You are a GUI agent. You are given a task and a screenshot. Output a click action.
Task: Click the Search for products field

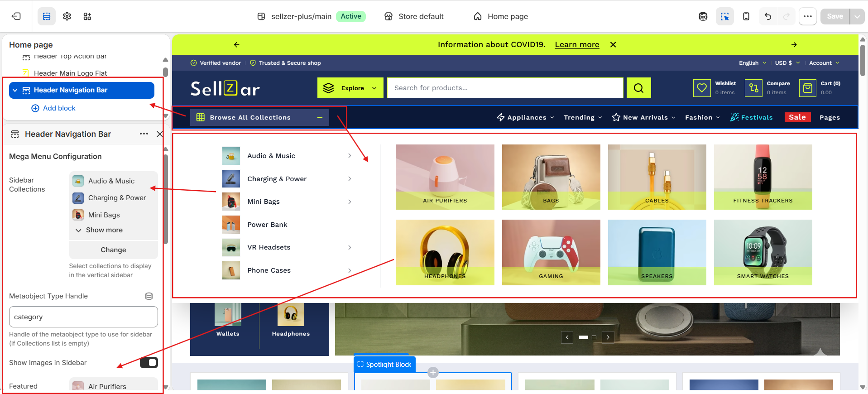[x=505, y=88]
